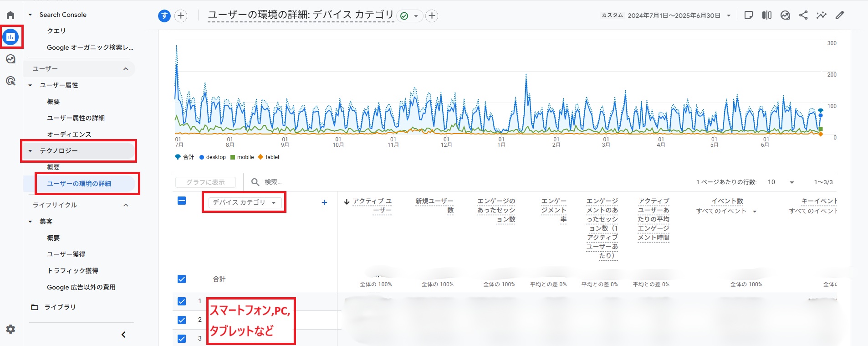Click the ライブラリ link
The image size is (868, 346).
(60, 307)
